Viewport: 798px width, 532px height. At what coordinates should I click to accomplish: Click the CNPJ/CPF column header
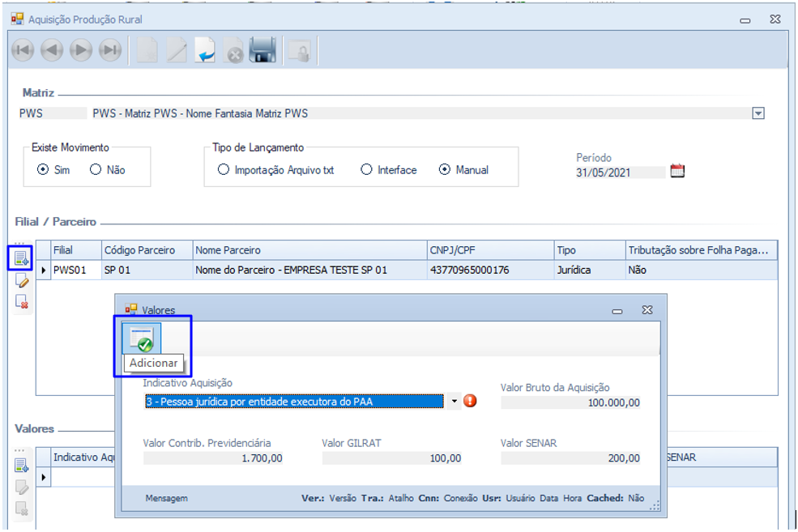[489, 250]
